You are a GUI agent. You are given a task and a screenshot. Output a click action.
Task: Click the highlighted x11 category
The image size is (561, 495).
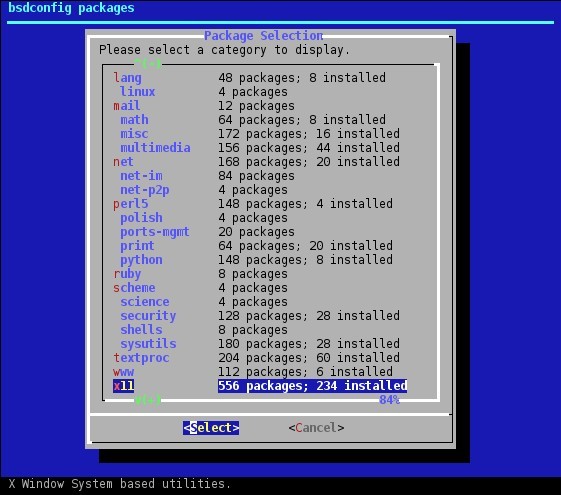coord(123,386)
